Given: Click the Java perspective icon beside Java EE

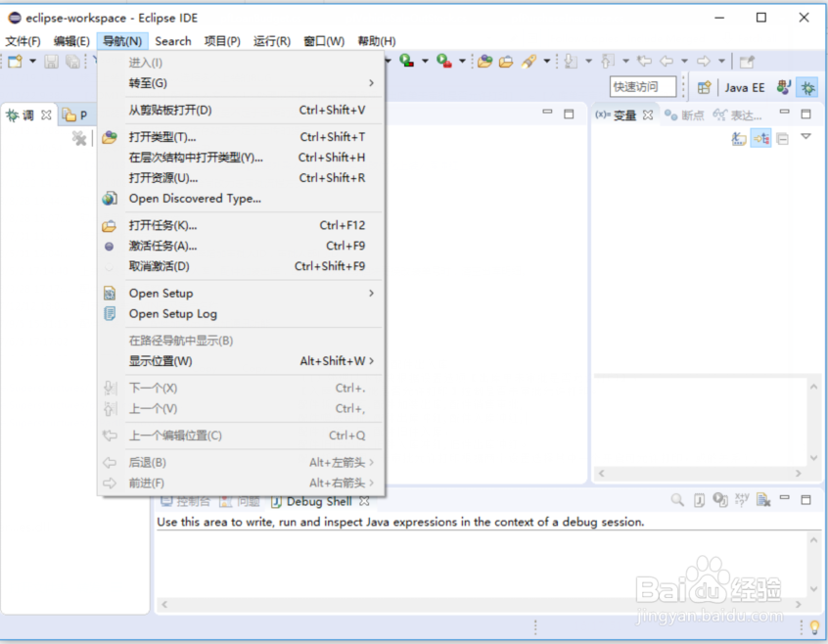Looking at the screenshot, I should point(784,87).
